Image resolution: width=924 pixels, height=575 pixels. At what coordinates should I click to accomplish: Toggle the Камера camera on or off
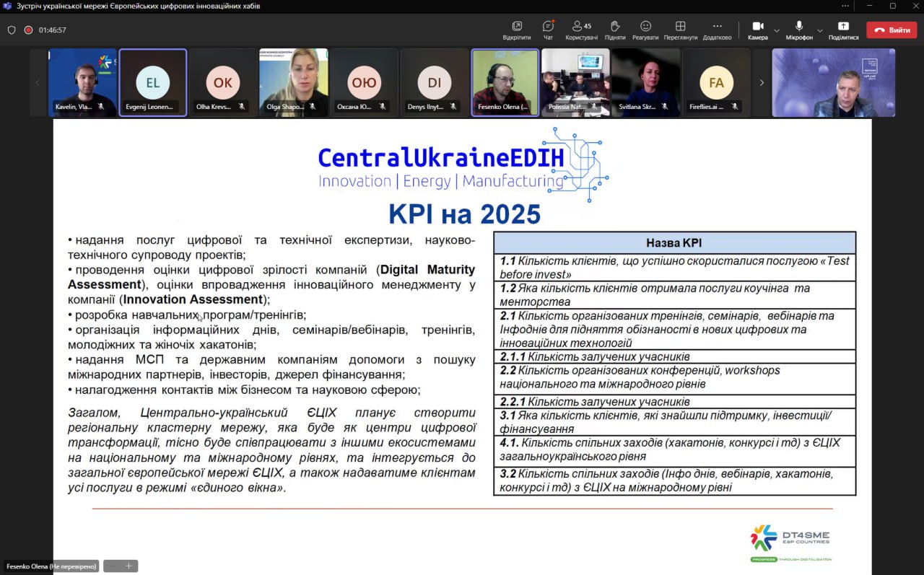757,30
